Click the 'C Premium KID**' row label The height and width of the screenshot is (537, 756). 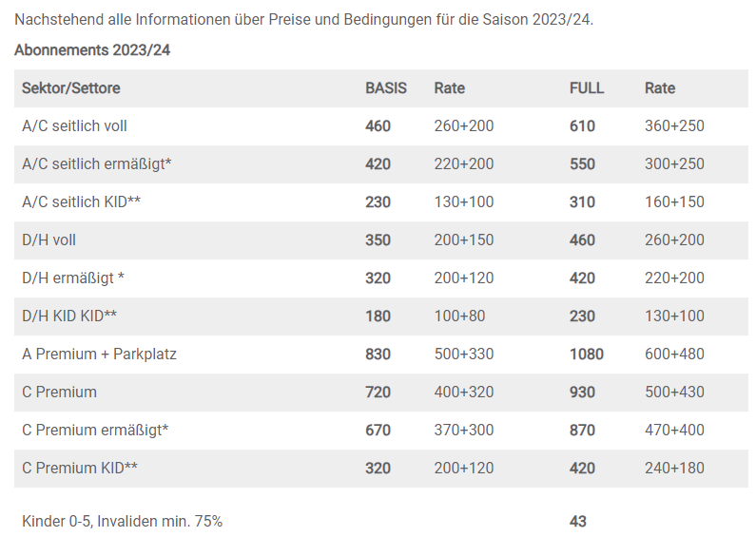(x=80, y=469)
